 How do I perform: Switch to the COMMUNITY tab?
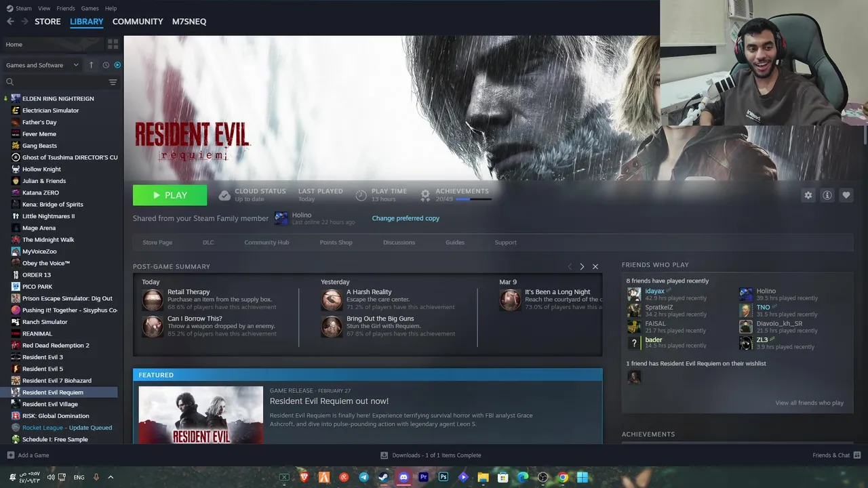pyautogui.click(x=138, y=22)
